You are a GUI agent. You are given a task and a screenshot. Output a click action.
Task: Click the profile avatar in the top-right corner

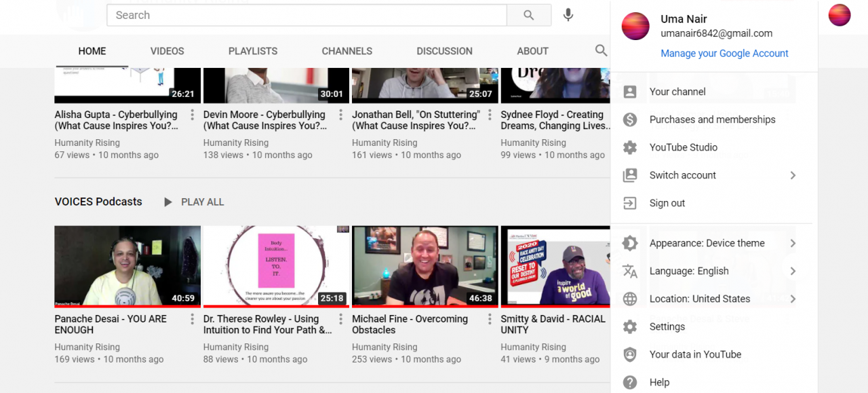click(x=840, y=15)
